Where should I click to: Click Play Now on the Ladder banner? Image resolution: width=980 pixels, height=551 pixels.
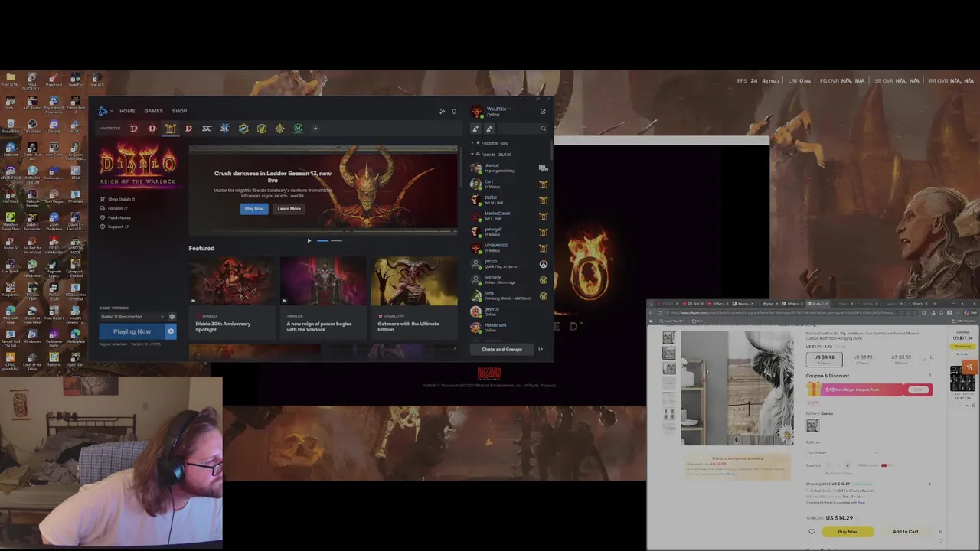pyautogui.click(x=254, y=209)
